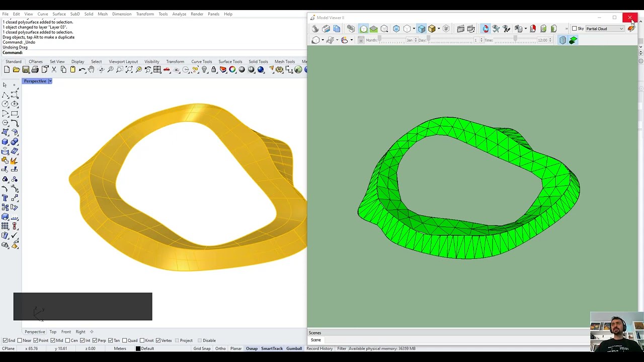
Task: Click the padlock Lock objects icon
Action: click(x=214, y=69)
